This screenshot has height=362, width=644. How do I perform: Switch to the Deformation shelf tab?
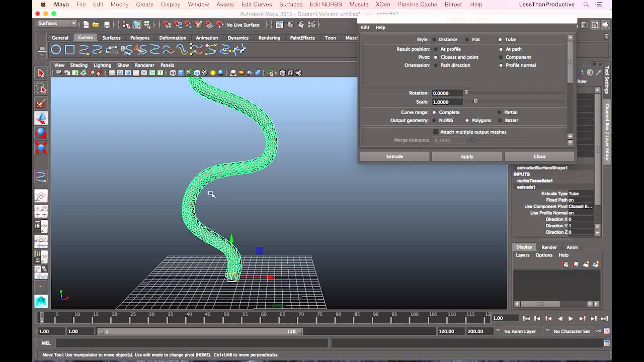coord(173,38)
